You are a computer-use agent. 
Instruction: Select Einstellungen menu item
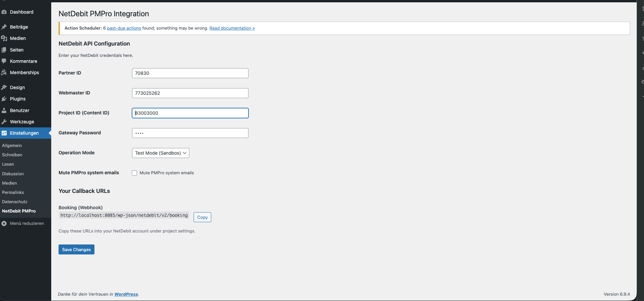coord(26,133)
